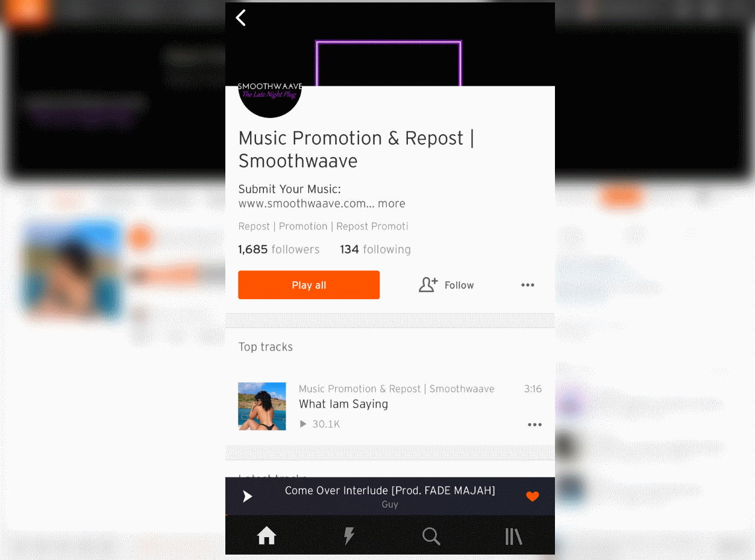Expand the description with more

click(392, 204)
